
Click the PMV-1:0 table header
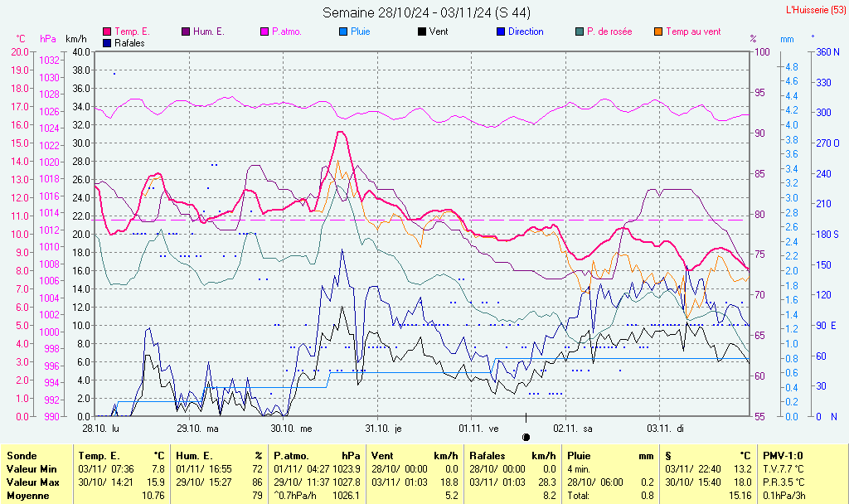click(783, 456)
